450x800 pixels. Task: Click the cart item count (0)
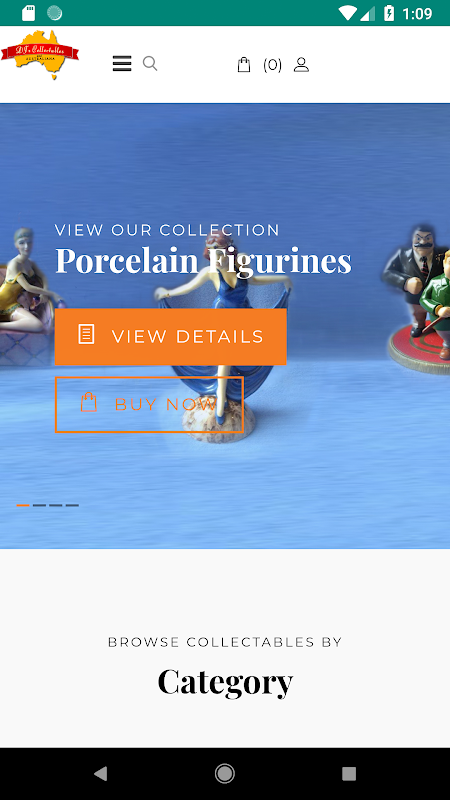pyautogui.click(x=272, y=65)
